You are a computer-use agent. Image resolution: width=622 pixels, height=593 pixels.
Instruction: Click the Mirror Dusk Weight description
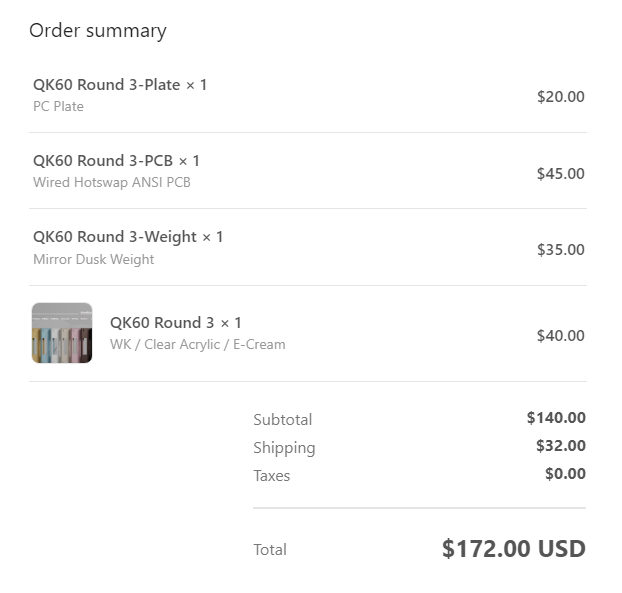point(94,260)
